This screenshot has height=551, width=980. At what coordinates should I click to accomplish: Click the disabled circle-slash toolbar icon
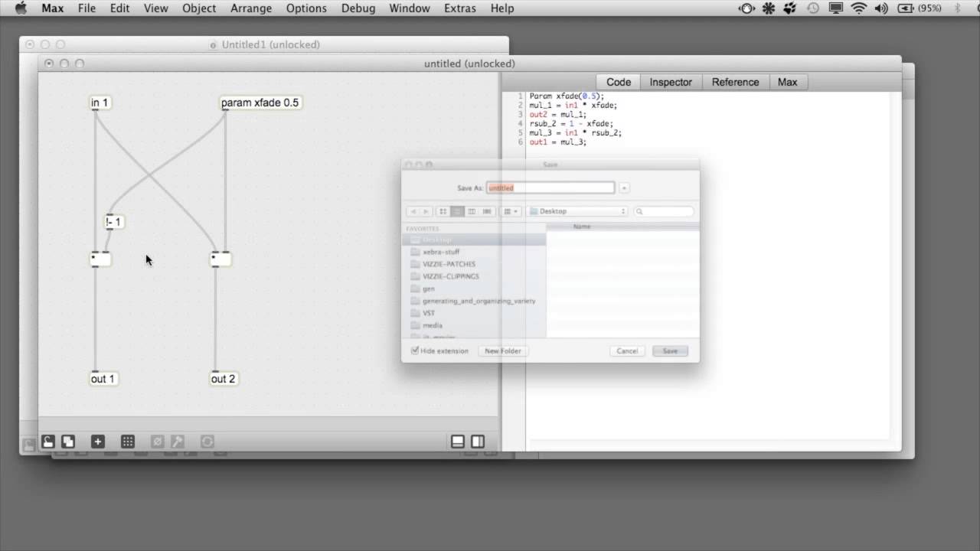(157, 442)
